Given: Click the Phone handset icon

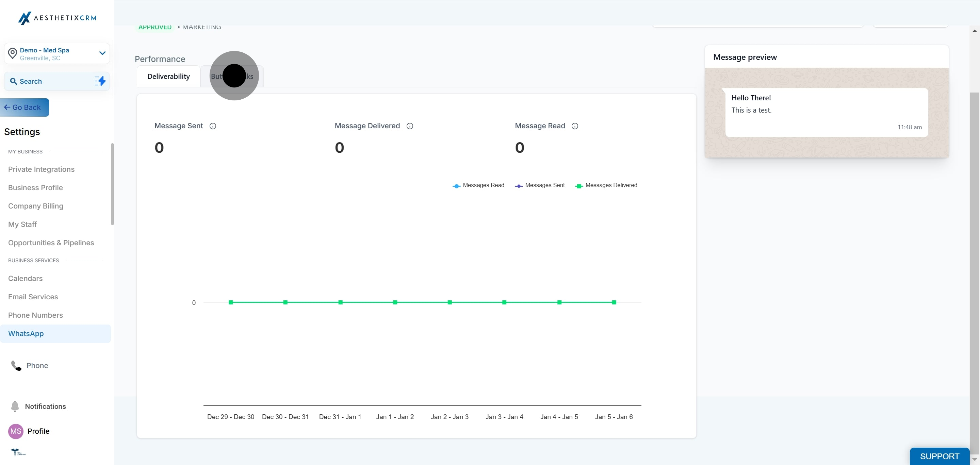Looking at the screenshot, I should 16,365.
